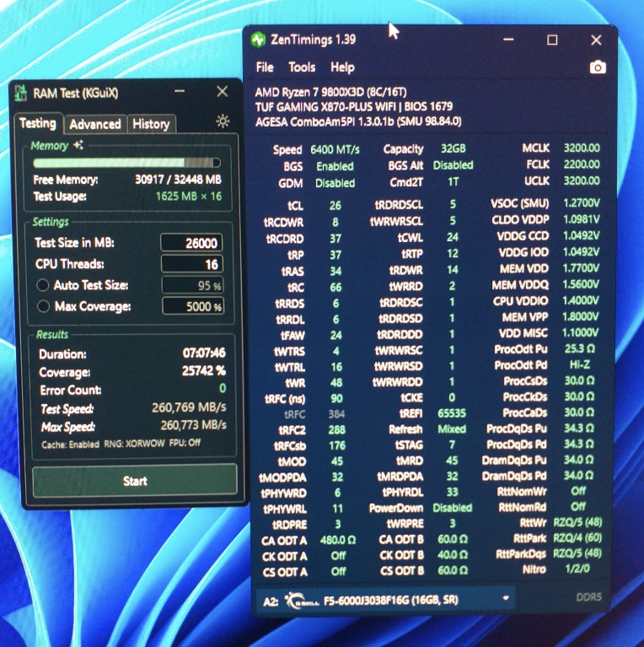Click the Max Speed value 260,773 MB/s
Viewport: 644px width, 647px height.
click(193, 425)
